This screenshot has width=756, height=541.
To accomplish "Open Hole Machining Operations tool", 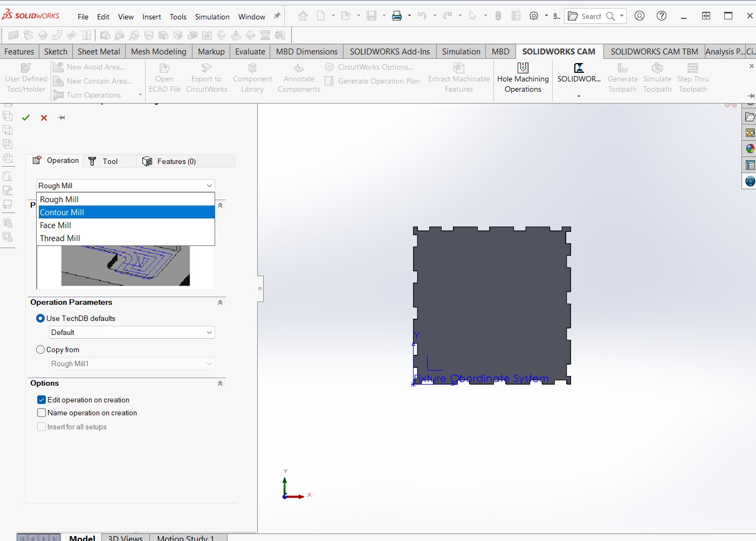I will (523, 78).
